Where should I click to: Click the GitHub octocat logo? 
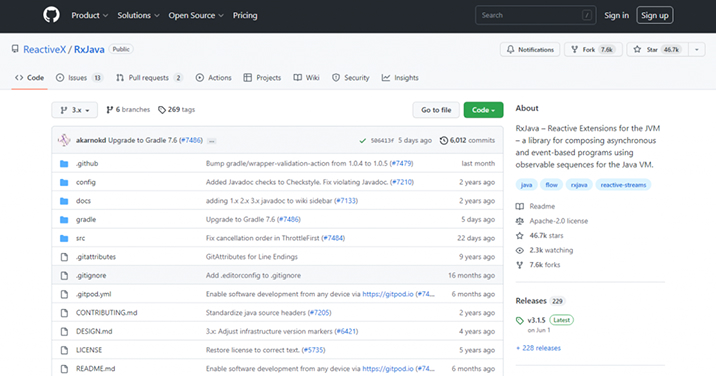pos(51,15)
